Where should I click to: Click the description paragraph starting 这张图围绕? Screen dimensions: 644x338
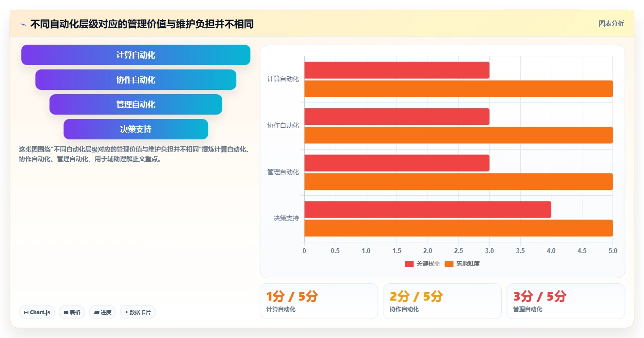pos(134,154)
